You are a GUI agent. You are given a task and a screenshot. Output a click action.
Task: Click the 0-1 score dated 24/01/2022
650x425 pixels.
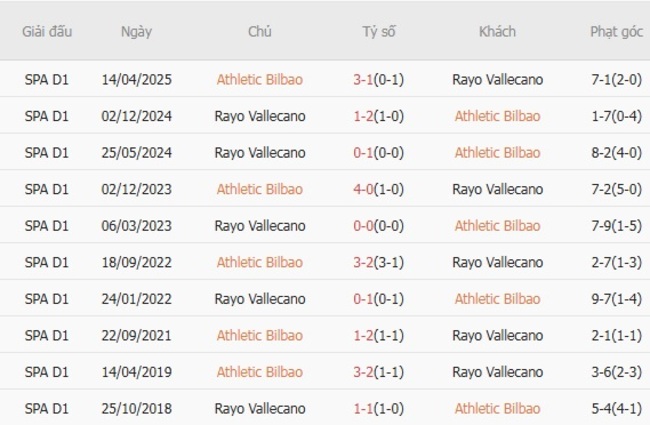tap(366, 299)
